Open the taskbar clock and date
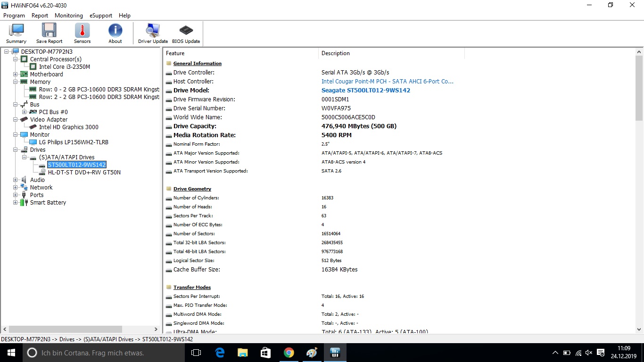The width and height of the screenshot is (644, 362). pos(623,353)
